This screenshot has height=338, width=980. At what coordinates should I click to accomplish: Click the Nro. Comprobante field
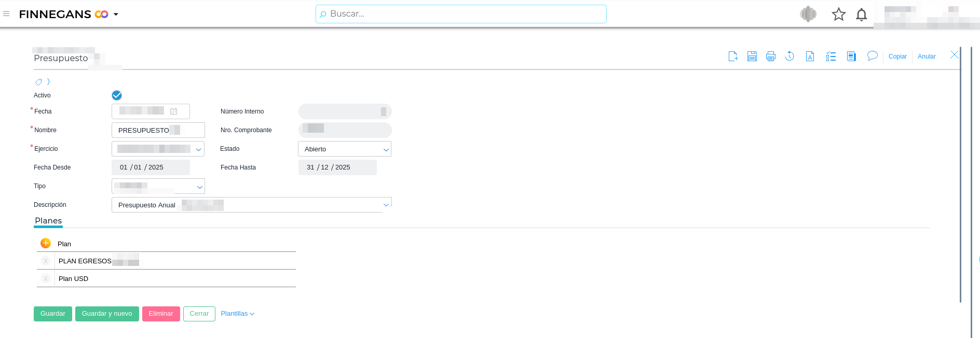(x=345, y=130)
